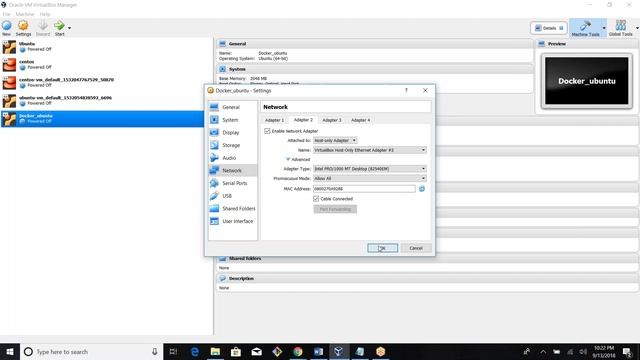This screenshot has width=640, height=360.
Task: Toggle Enable Network Adapter checkbox
Action: pos(267,131)
